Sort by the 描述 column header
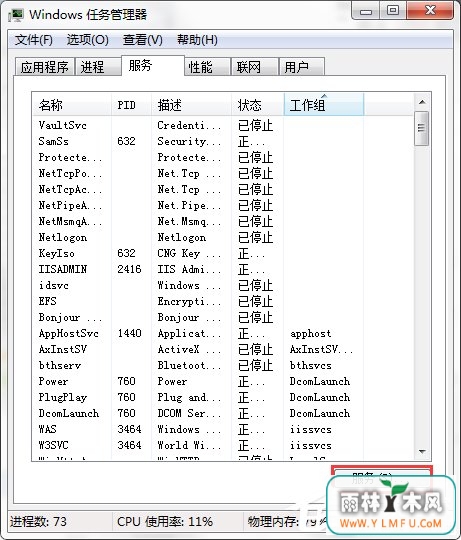 pos(191,105)
